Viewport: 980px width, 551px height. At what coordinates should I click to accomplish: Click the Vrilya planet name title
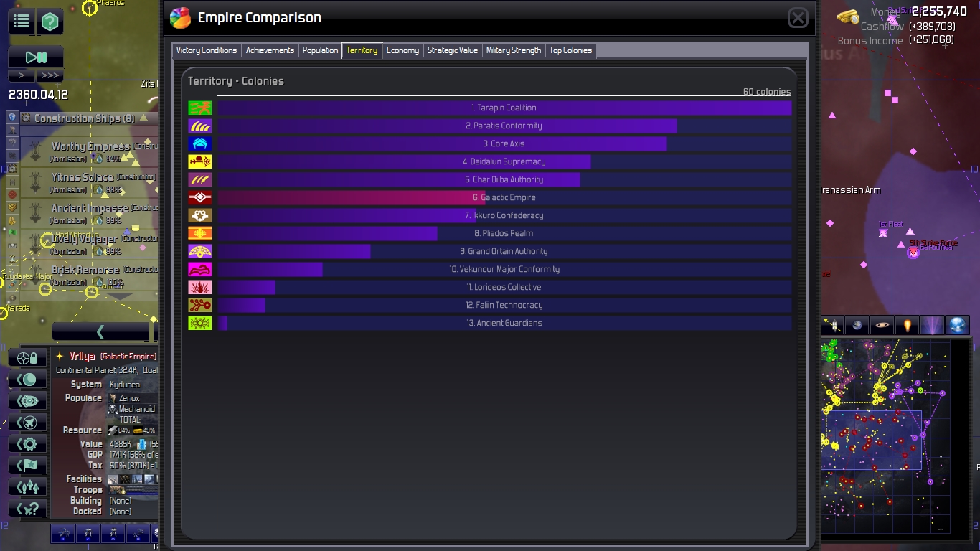[83, 357]
